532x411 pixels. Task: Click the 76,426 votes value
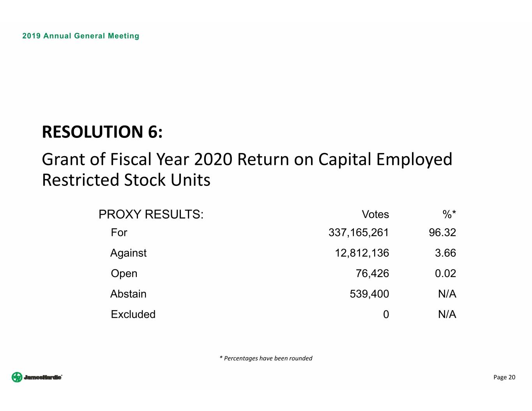(x=372, y=273)
